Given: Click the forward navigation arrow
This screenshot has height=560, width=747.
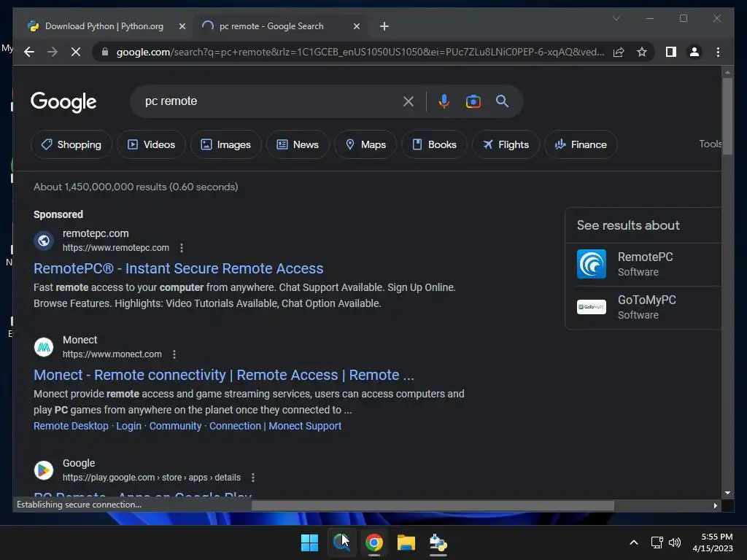Looking at the screenshot, I should click(x=53, y=52).
